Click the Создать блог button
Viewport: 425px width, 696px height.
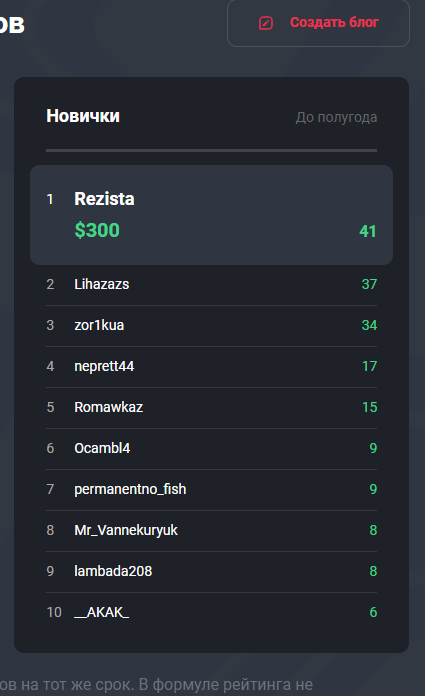pyautogui.click(x=318, y=23)
